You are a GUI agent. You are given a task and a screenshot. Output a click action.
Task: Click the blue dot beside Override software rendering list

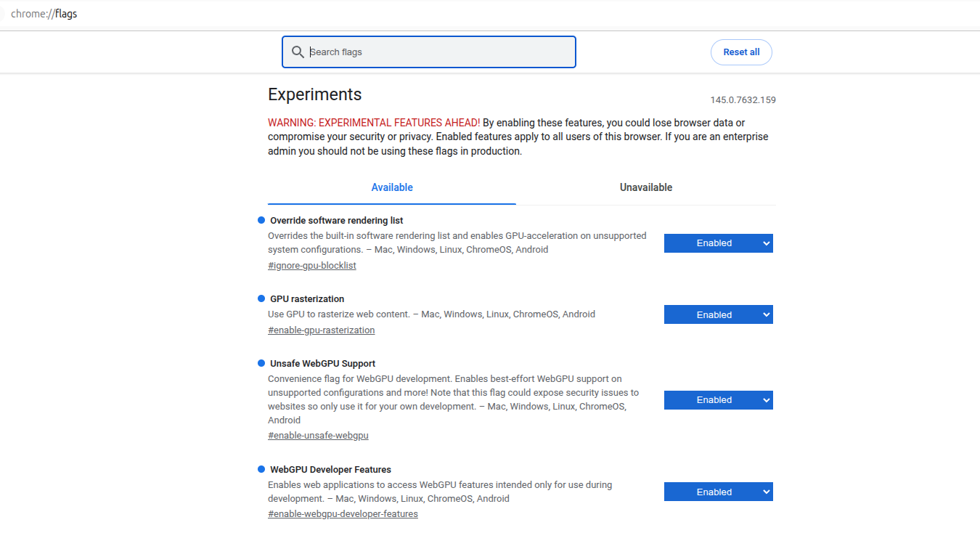click(x=261, y=220)
